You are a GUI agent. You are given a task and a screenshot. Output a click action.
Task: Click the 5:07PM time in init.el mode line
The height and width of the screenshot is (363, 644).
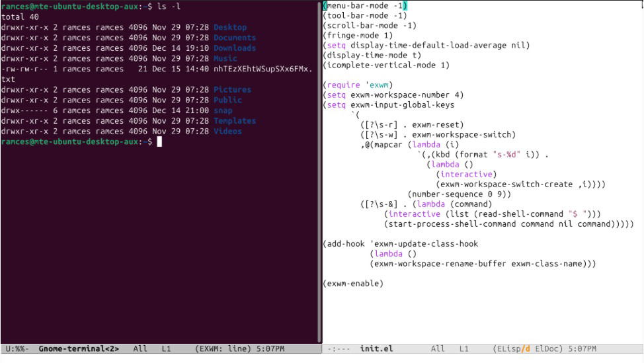pos(583,348)
